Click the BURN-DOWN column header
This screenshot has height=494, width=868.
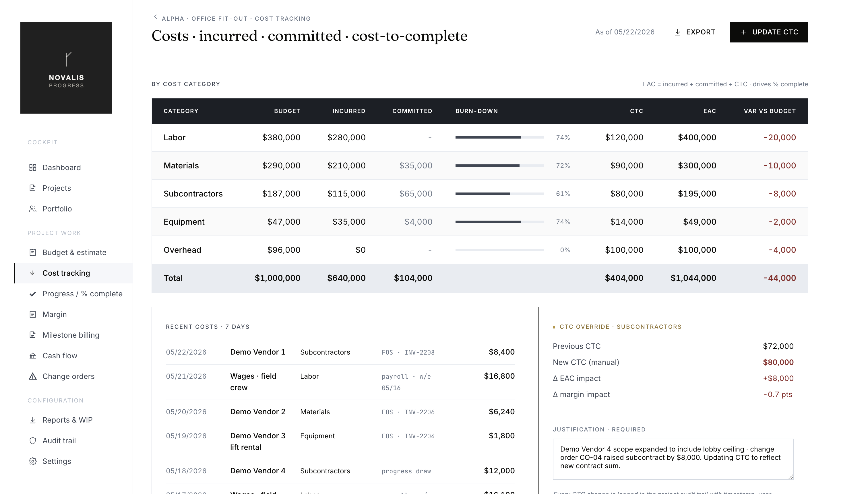pyautogui.click(x=476, y=111)
